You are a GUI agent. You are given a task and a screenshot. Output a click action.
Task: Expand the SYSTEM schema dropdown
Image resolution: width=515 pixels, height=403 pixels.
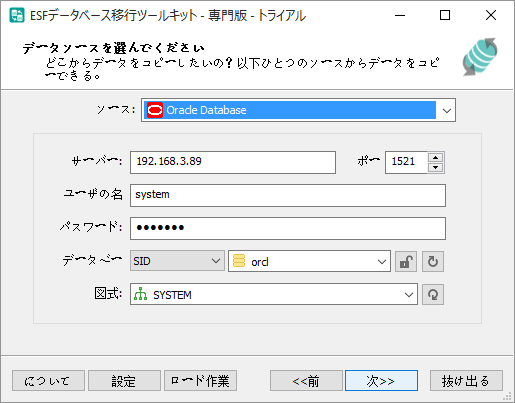click(x=409, y=295)
